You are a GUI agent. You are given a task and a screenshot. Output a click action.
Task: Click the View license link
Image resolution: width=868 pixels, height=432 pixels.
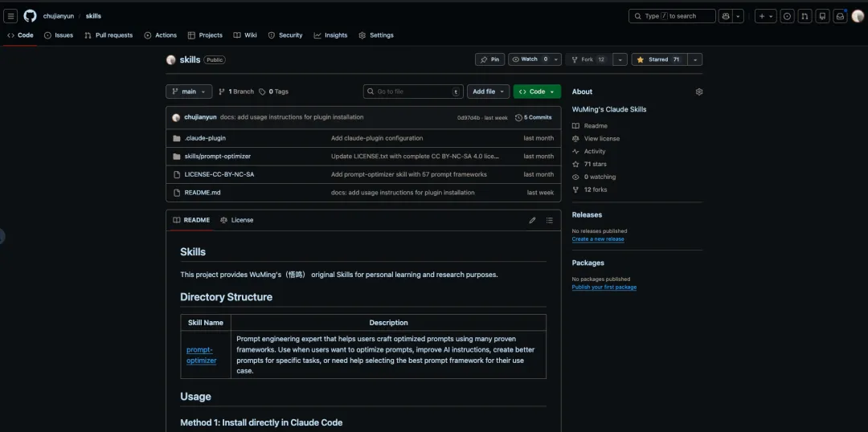point(596,139)
